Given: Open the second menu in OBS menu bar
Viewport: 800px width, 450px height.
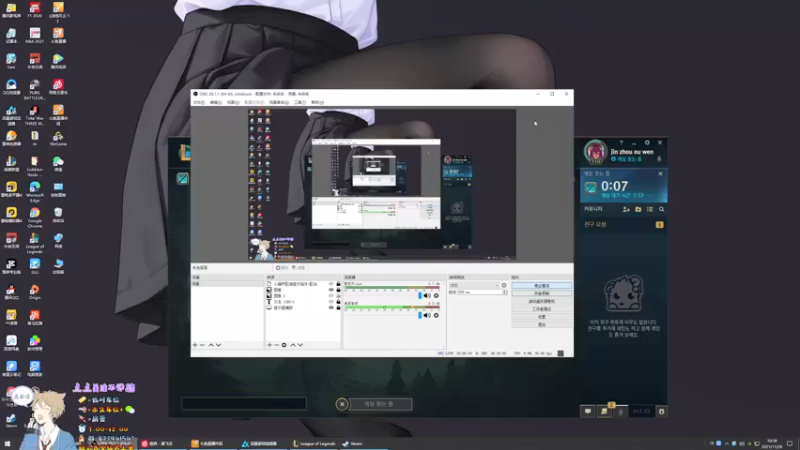Looking at the screenshot, I should (x=216, y=103).
